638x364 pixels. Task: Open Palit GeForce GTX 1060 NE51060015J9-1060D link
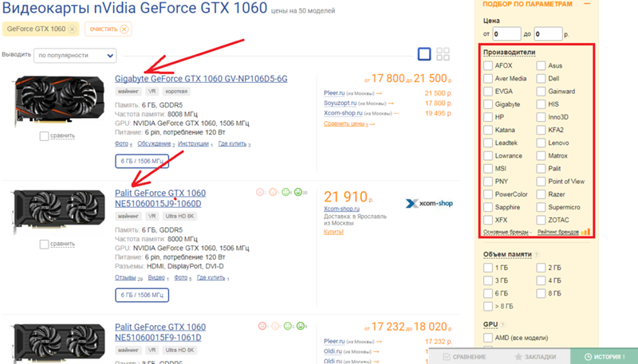coord(160,198)
